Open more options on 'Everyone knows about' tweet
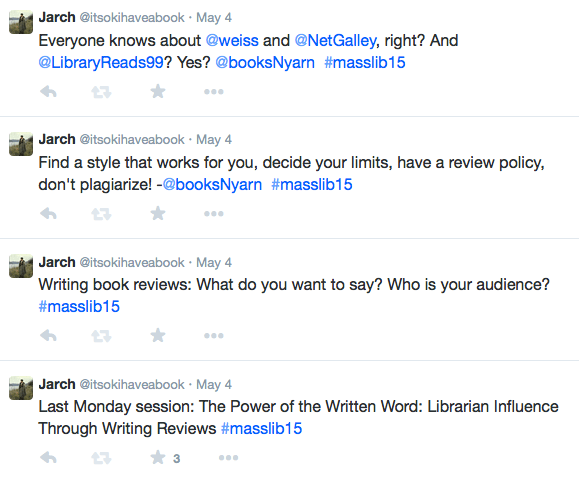579x479 pixels. [x=214, y=92]
